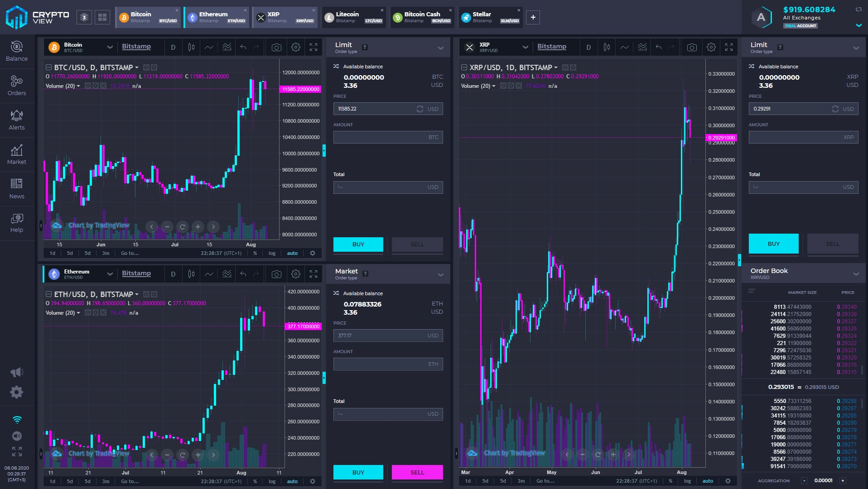Take snapshot with Bitcoin chart camera icon
This screenshot has height=489, width=868.
[x=276, y=47]
